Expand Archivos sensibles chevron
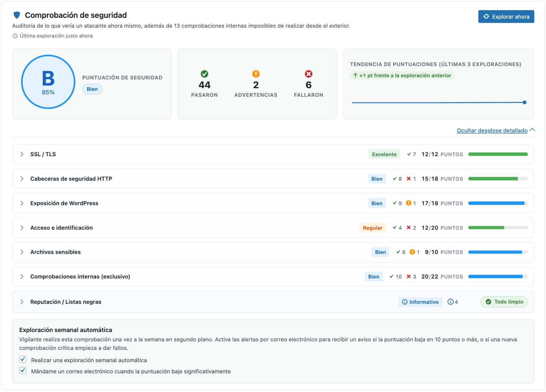This screenshot has width=546, height=392. (x=22, y=252)
